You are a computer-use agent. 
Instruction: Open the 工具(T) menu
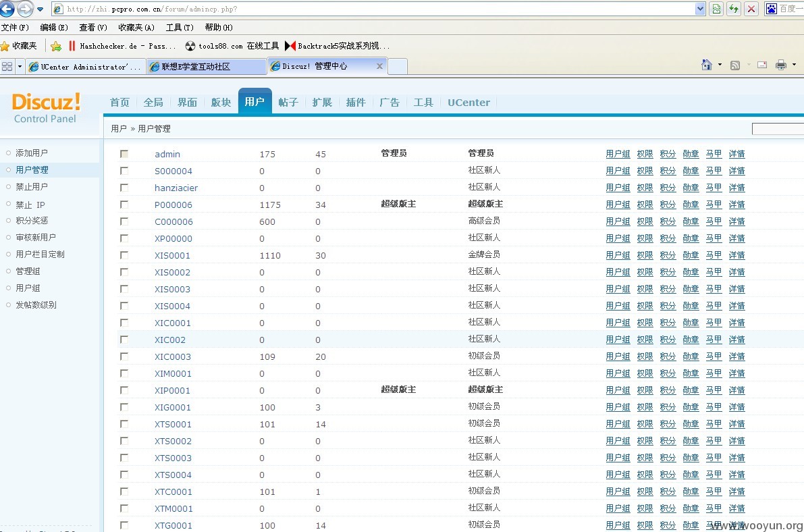click(180, 28)
